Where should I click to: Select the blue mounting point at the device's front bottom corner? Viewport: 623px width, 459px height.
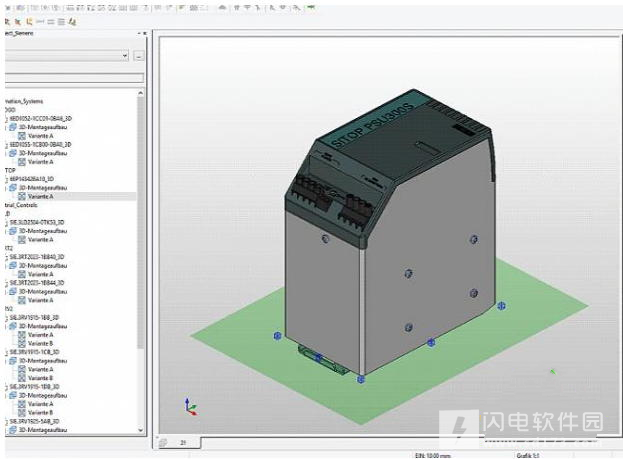pyautogui.click(x=361, y=380)
